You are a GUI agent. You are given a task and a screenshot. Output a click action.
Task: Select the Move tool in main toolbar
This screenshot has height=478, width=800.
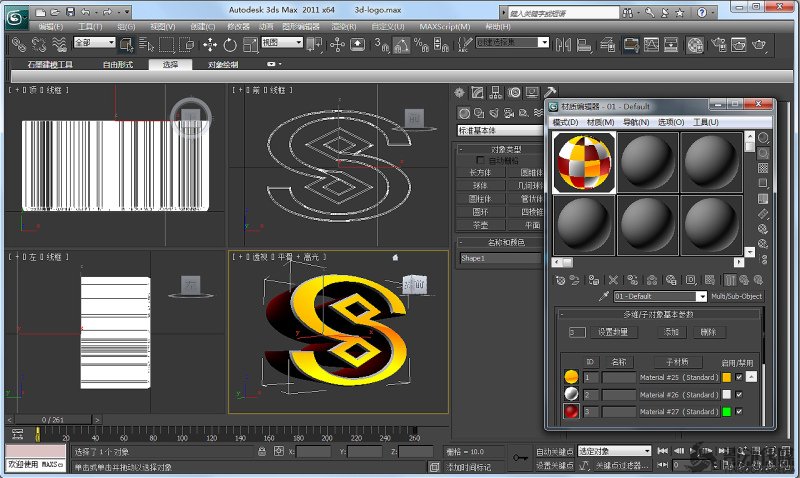point(210,44)
